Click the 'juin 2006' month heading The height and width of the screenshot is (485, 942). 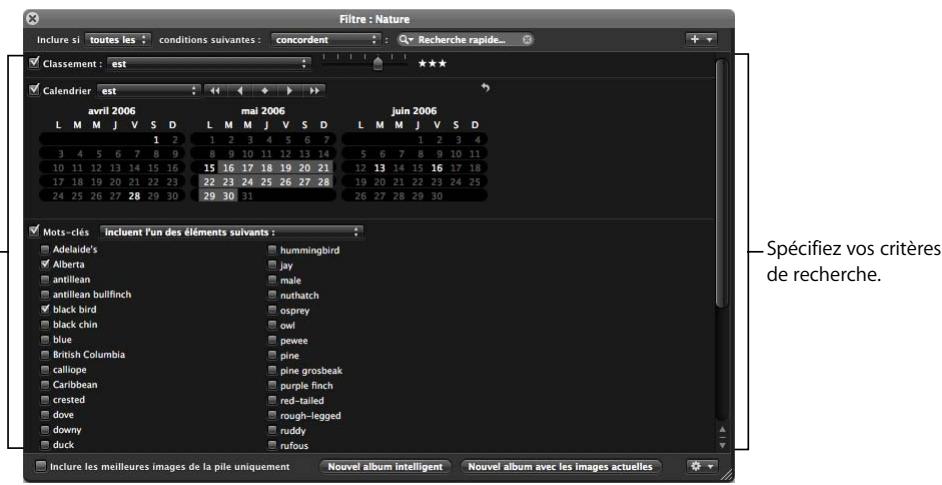pyautogui.click(x=414, y=111)
